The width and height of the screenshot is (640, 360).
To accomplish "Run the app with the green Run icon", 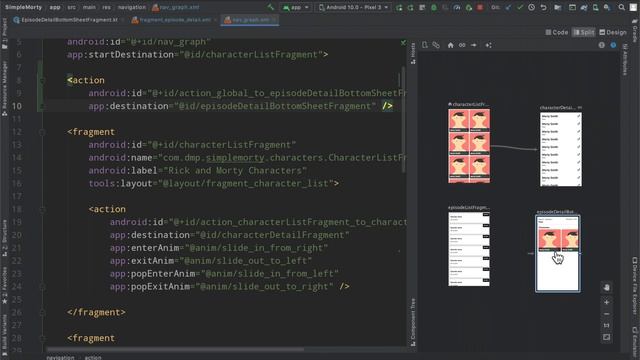I will pyautogui.click(x=399, y=7).
